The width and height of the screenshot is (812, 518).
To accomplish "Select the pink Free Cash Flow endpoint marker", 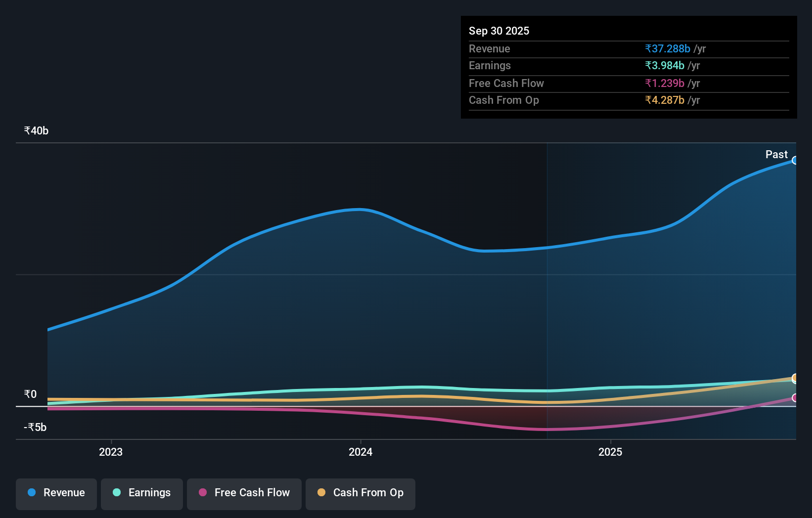I will coord(795,398).
